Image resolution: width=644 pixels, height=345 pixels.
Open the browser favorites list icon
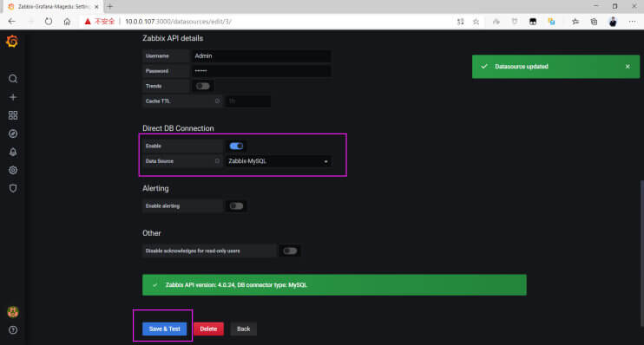click(x=575, y=22)
